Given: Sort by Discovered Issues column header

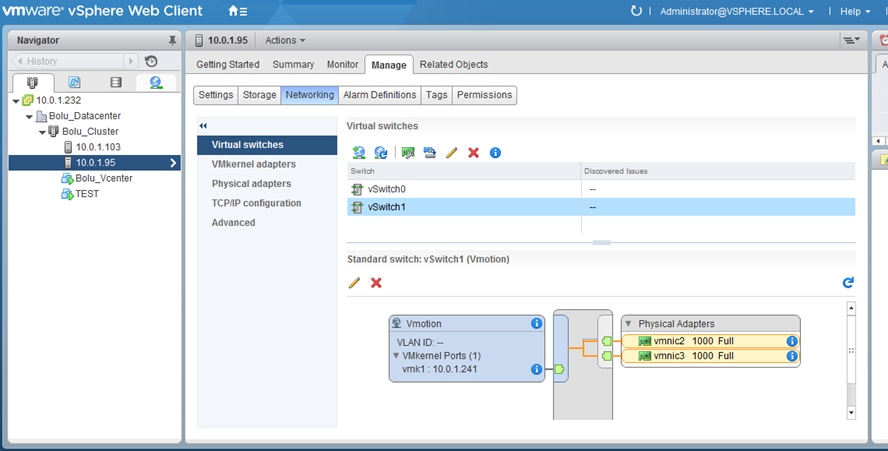Looking at the screenshot, I should pos(718,171).
